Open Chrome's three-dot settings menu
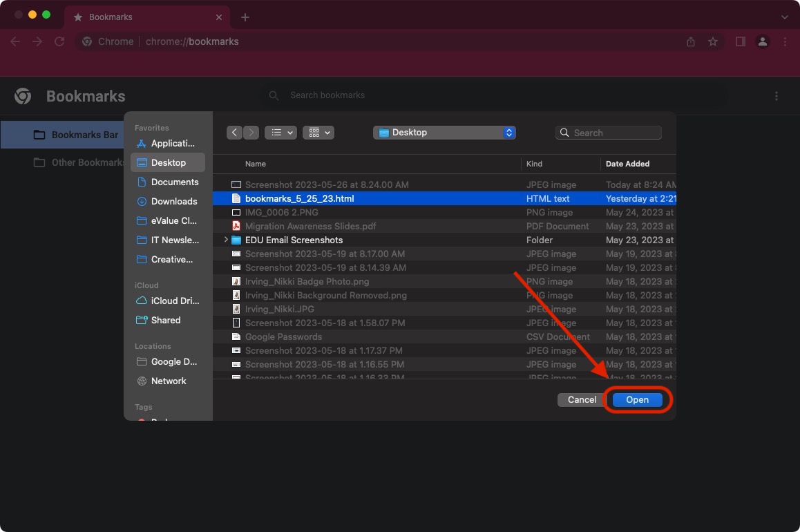800x532 pixels. 785,41
